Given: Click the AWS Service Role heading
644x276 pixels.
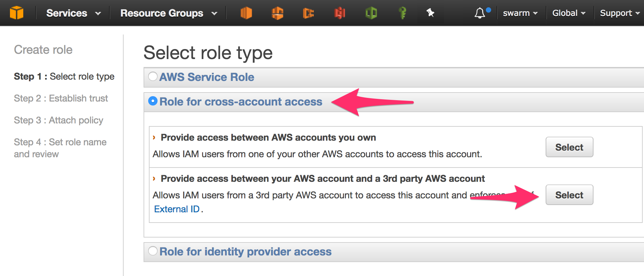Looking at the screenshot, I should (x=207, y=77).
